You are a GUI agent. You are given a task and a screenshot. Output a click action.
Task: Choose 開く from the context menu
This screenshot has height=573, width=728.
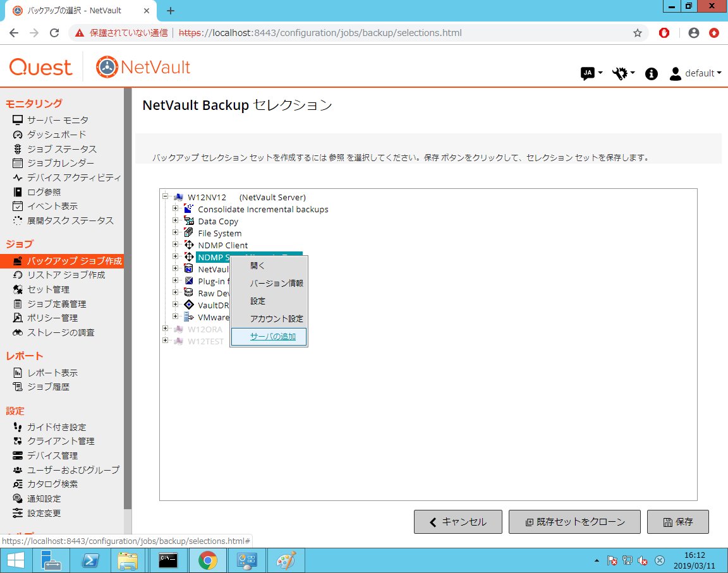click(x=269, y=265)
